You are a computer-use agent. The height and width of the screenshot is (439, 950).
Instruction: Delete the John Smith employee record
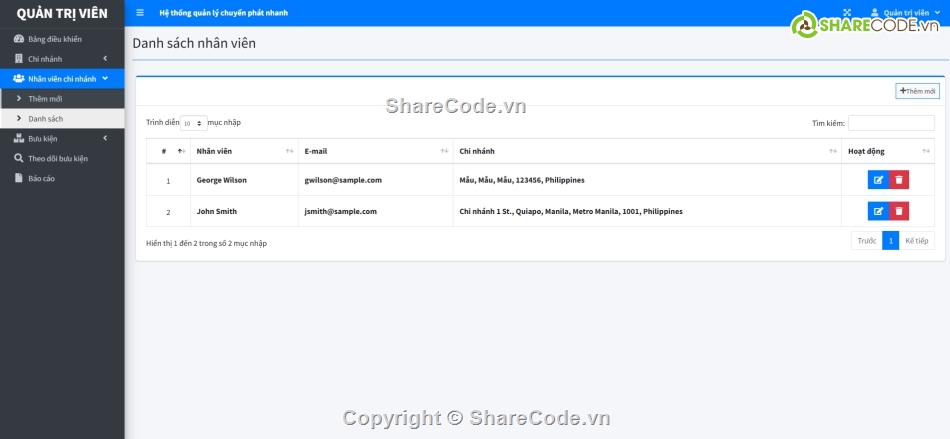click(x=899, y=211)
